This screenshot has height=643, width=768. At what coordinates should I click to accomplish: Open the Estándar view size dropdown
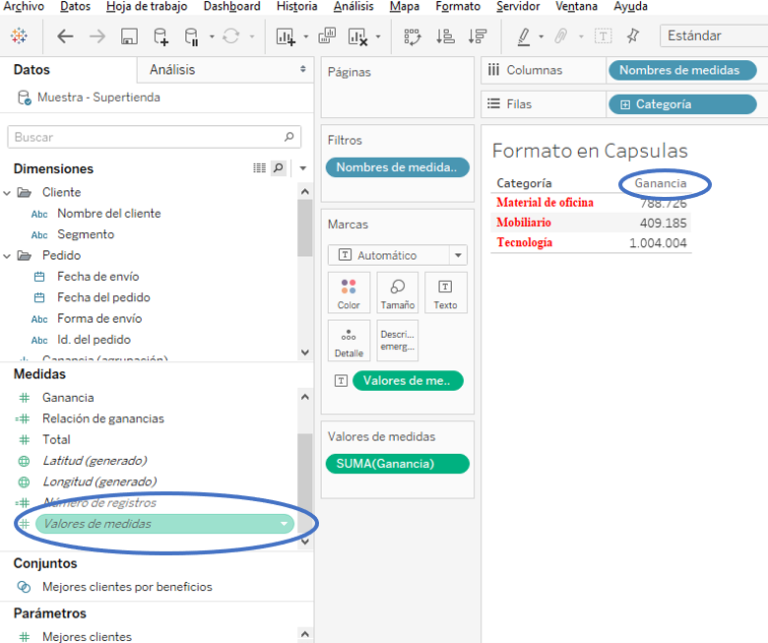point(712,36)
